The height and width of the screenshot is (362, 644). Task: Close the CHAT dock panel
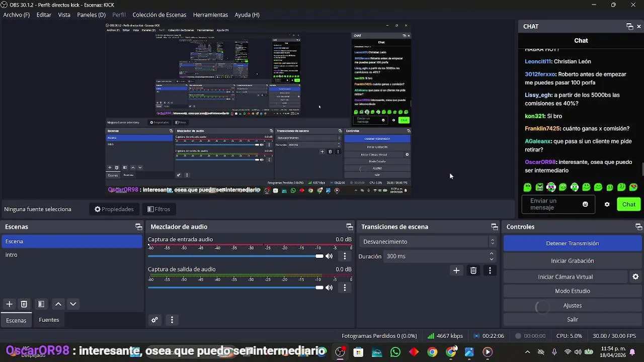pos(639,27)
